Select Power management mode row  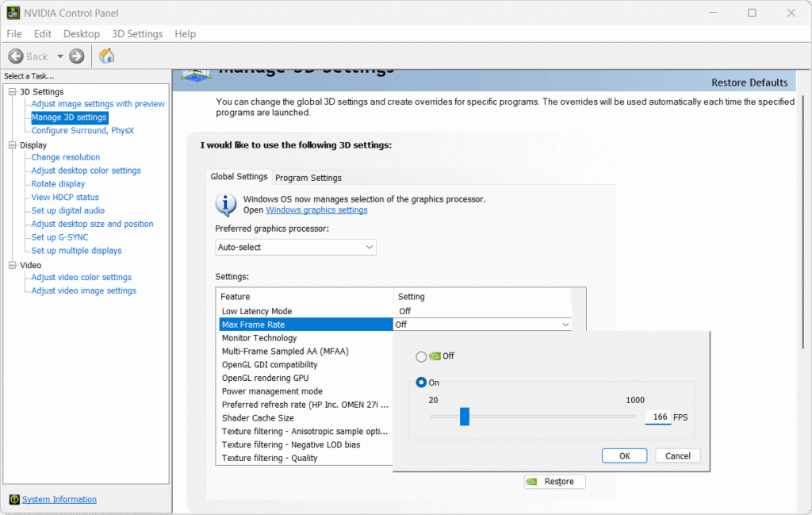coord(305,392)
